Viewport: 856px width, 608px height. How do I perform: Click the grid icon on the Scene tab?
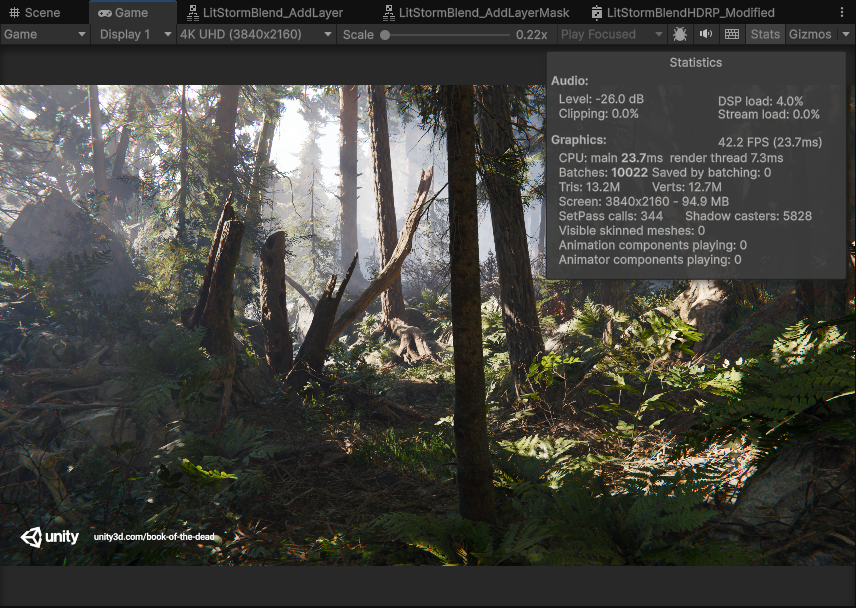point(14,12)
